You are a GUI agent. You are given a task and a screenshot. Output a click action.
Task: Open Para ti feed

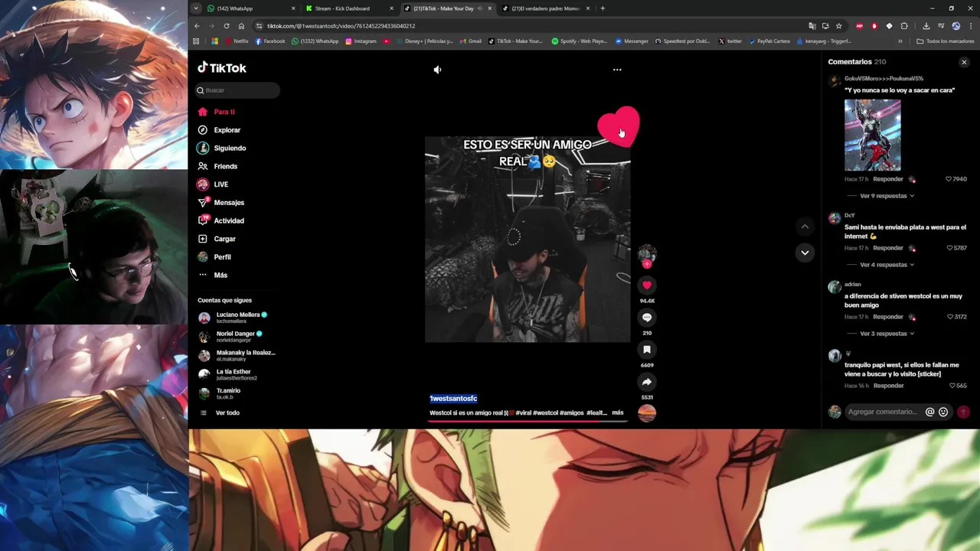217,112
